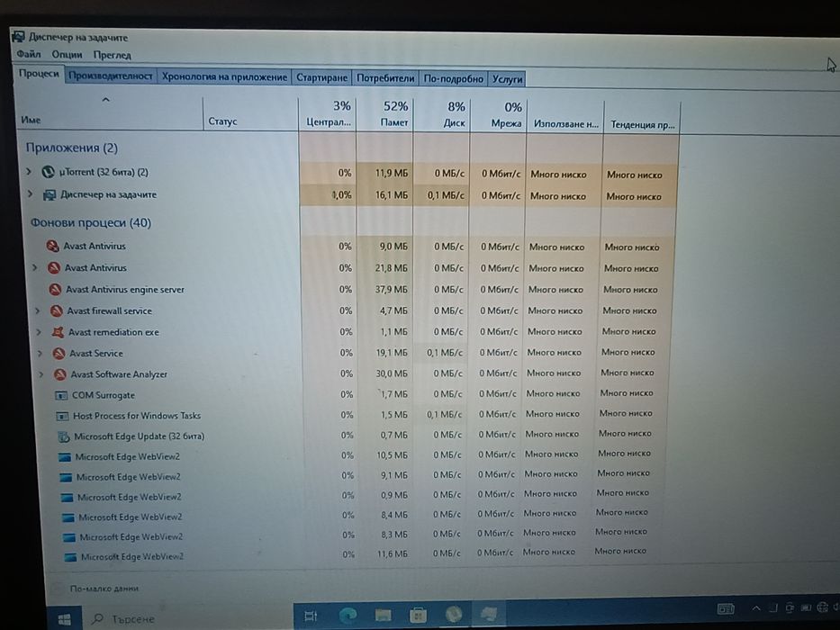Click Microsoft Edge Update process icon
Viewport: 840px width, 630px height.
coord(64,436)
